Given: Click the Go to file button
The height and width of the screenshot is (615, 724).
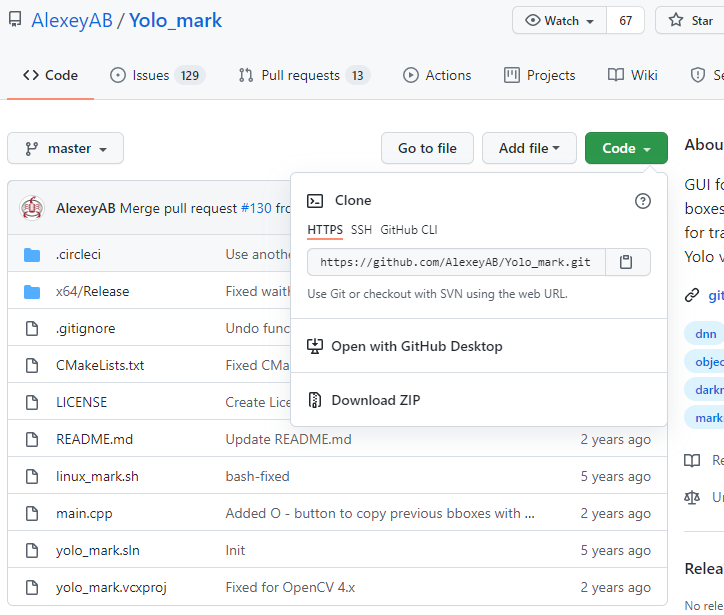Looking at the screenshot, I should [x=428, y=148].
